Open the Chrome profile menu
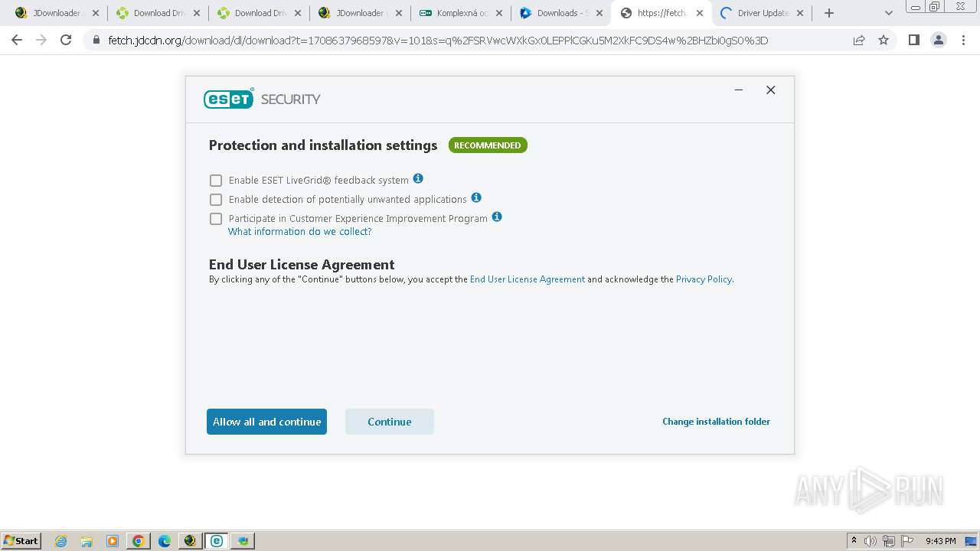 tap(938, 41)
